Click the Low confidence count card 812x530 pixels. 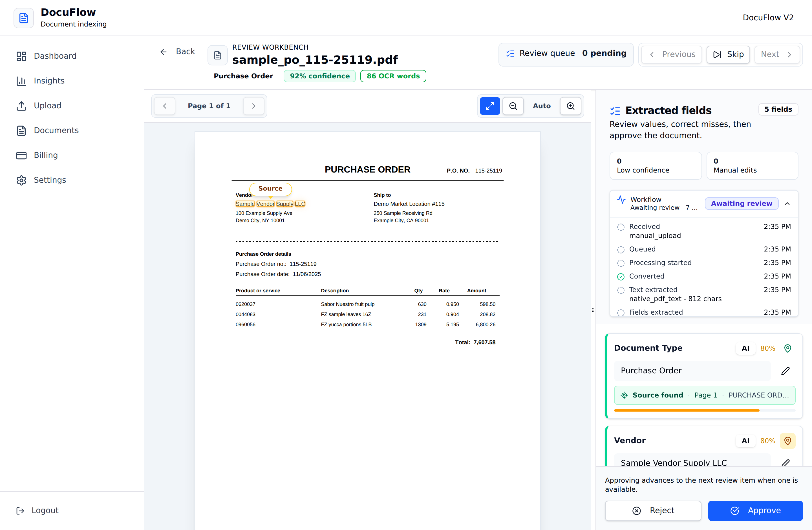pyautogui.click(x=656, y=166)
